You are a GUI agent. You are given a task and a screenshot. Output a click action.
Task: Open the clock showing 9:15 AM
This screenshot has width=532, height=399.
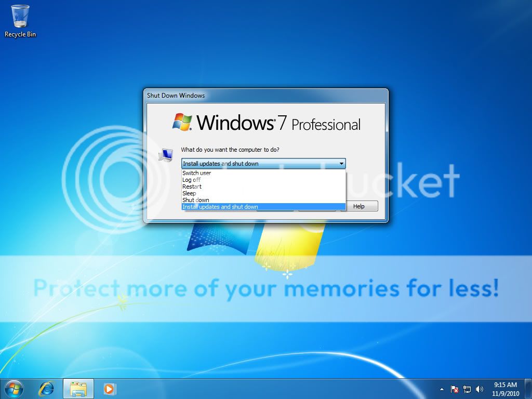pyautogui.click(x=505, y=389)
